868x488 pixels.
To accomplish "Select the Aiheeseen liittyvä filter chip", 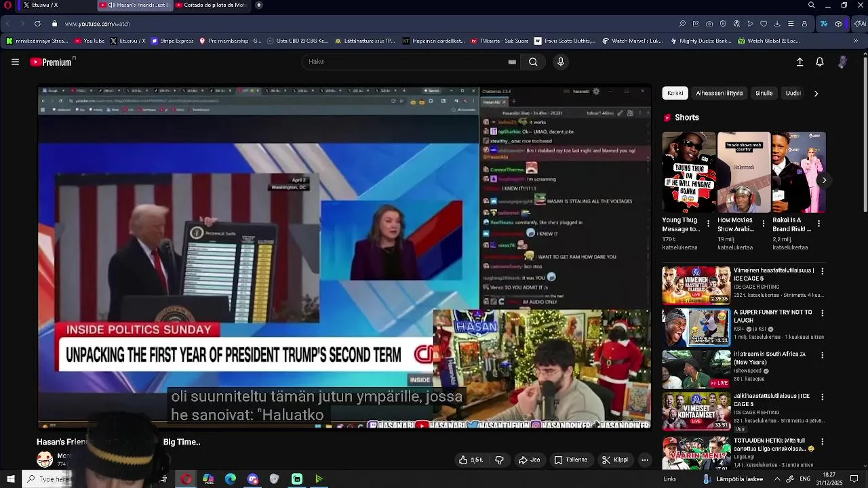I will click(719, 93).
